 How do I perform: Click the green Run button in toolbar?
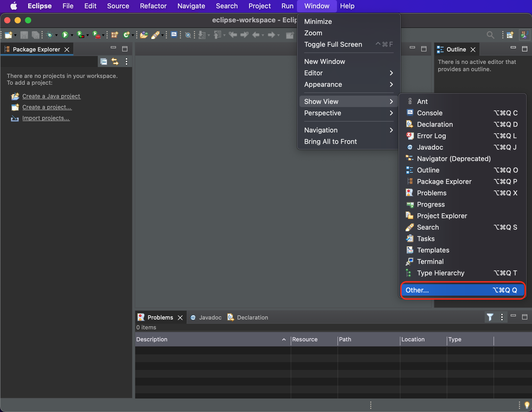tap(65, 35)
